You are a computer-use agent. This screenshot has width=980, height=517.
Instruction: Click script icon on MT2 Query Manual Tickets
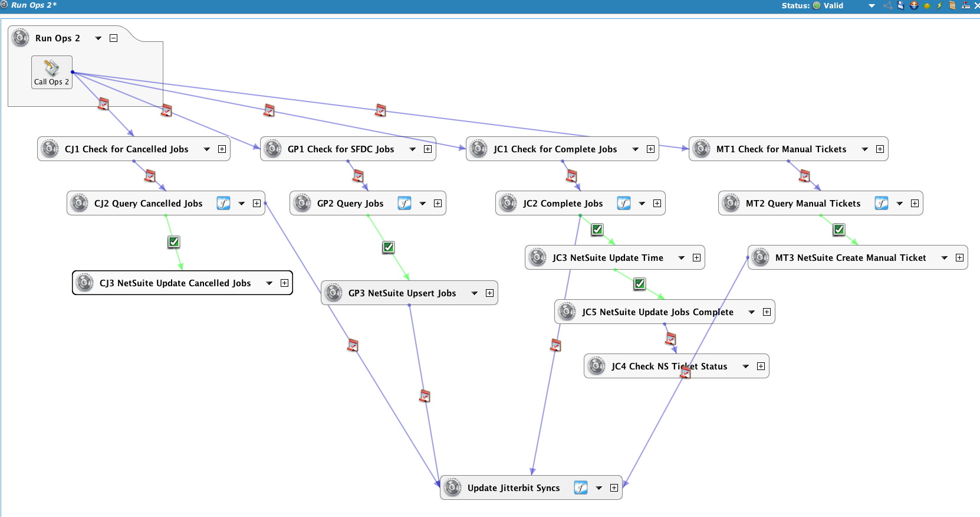[882, 204]
